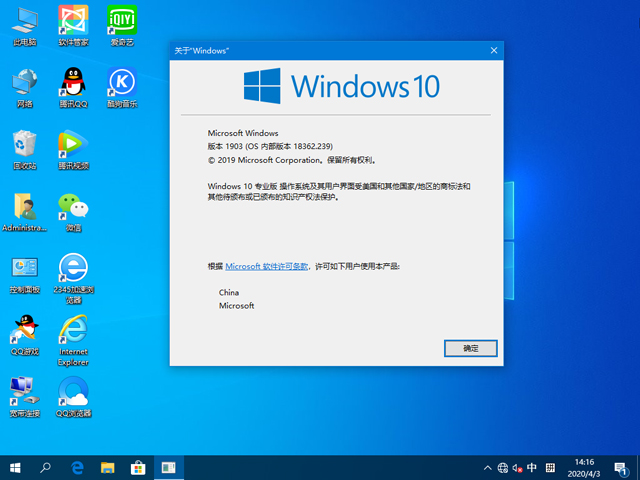Open the IME keyboard tray icon

point(550,468)
